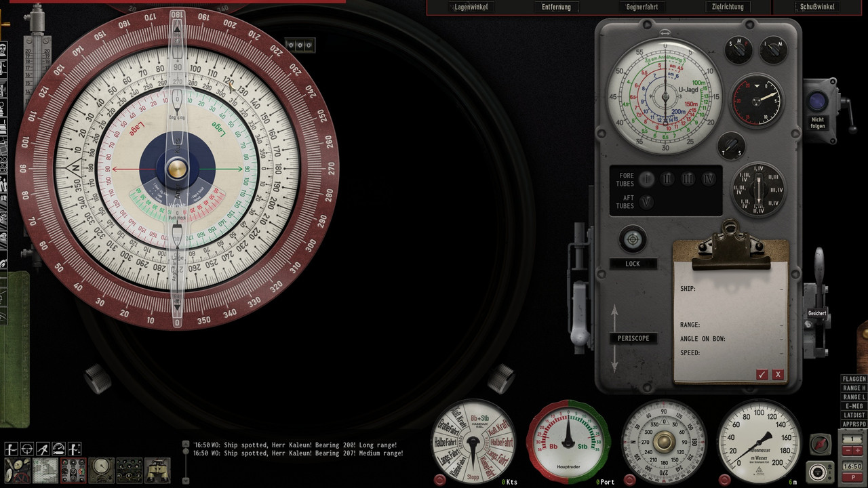The height and width of the screenshot is (488, 868).
Task: Click message log scroll up arrow
Action: point(186,444)
